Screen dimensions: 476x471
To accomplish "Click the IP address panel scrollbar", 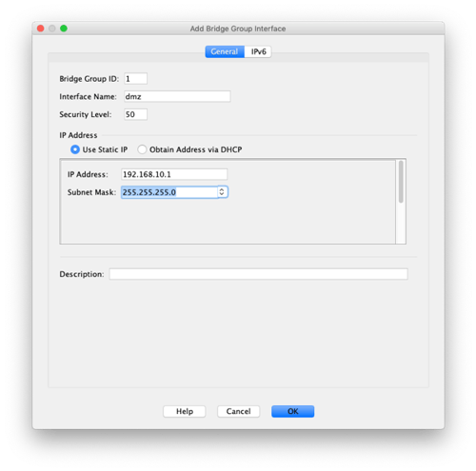I will pos(401,182).
